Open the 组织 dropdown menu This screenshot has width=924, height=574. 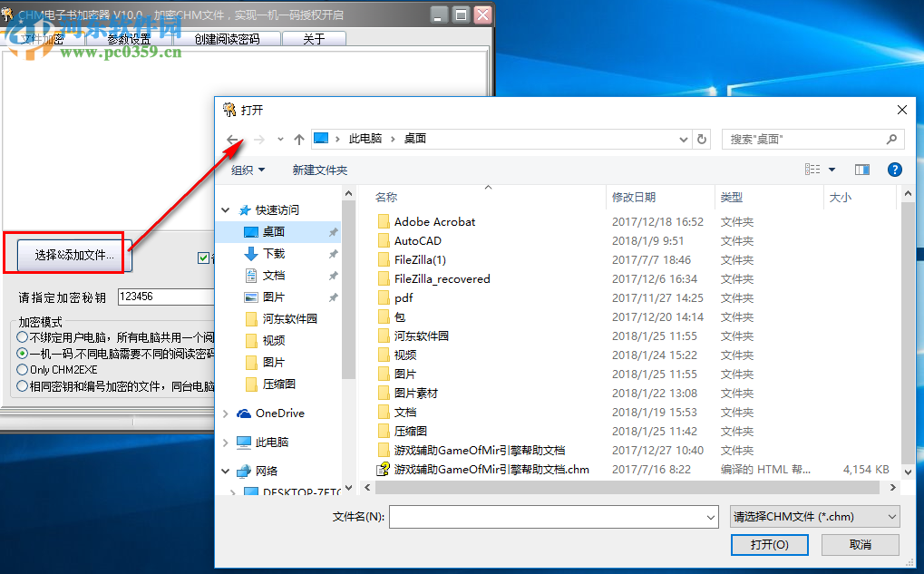click(x=246, y=170)
